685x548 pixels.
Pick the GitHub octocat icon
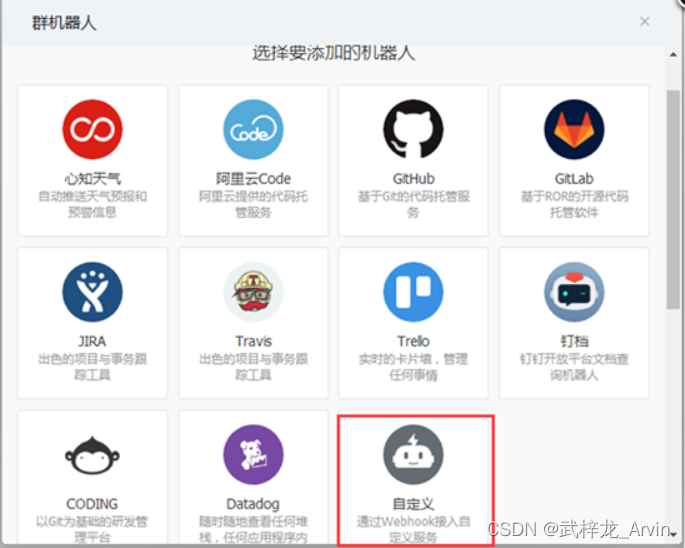point(413,129)
